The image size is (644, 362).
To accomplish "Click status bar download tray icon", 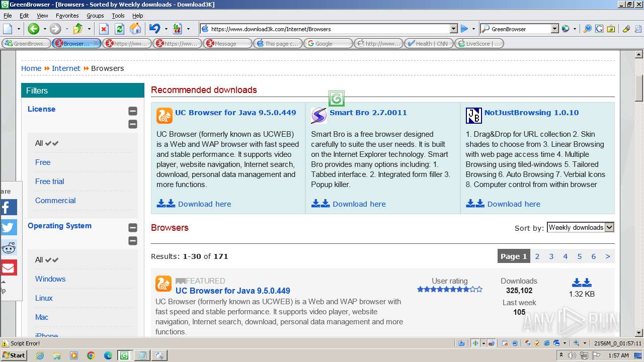I will (461, 343).
